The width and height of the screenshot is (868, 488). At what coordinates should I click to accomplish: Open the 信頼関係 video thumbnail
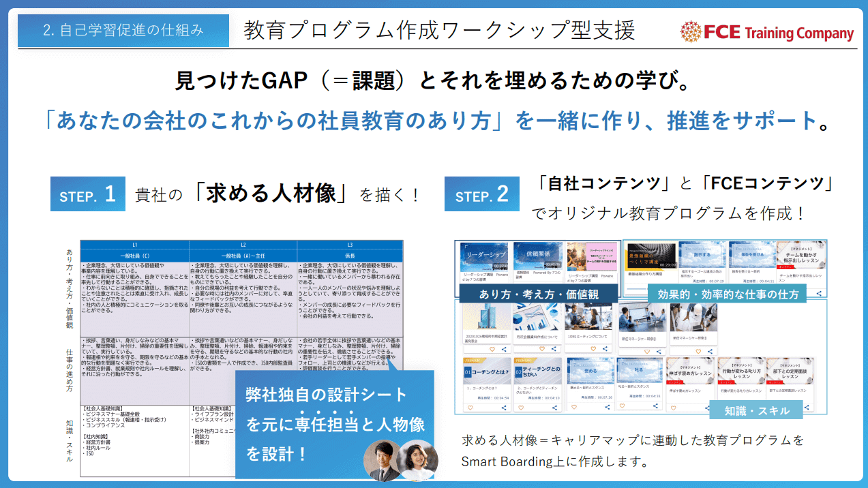537,257
